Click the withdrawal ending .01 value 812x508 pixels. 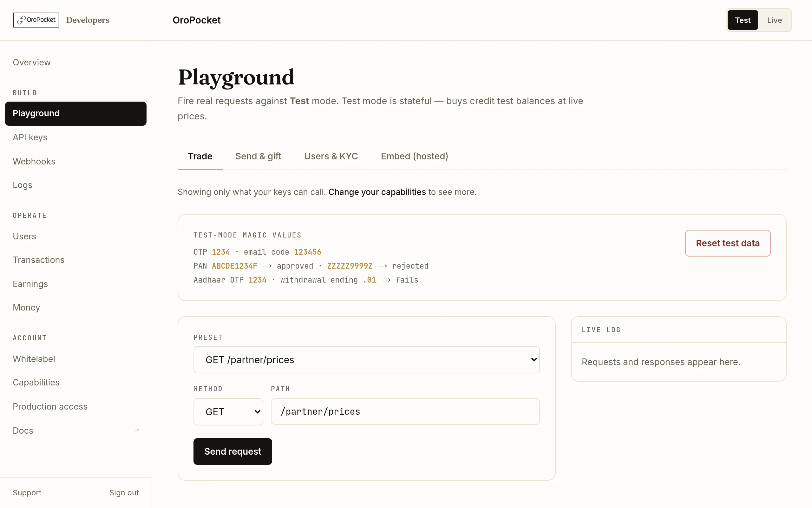click(x=370, y=280)
